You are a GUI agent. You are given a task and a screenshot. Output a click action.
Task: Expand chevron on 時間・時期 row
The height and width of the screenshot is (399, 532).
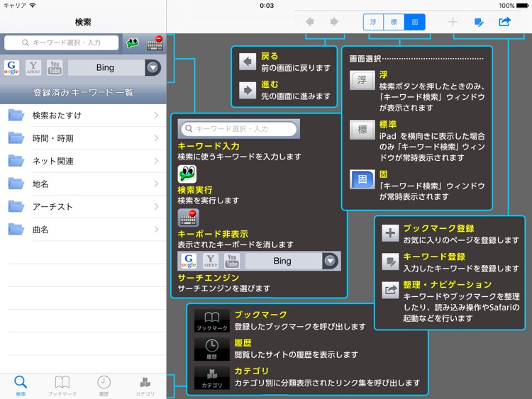[x=157, y=138]
